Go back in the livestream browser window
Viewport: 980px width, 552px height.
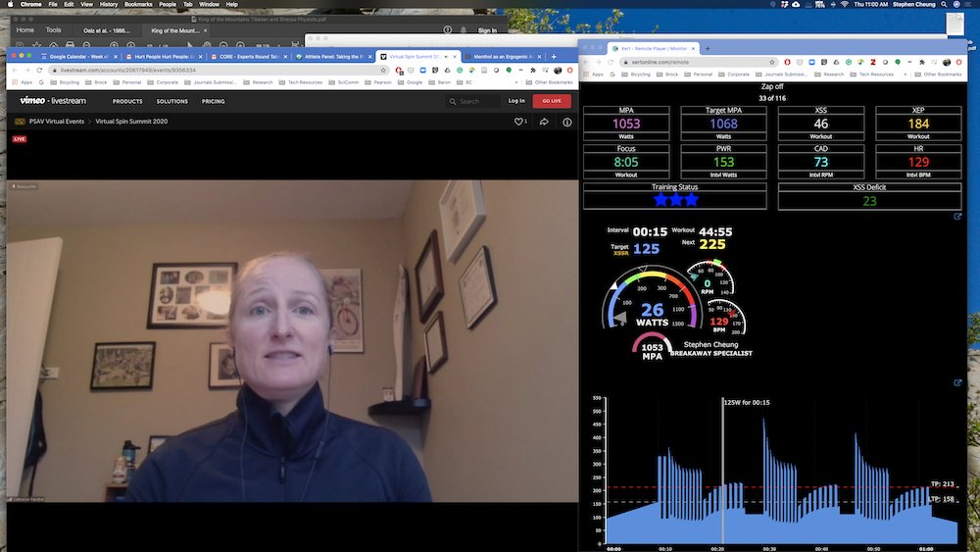click(14, 70)
